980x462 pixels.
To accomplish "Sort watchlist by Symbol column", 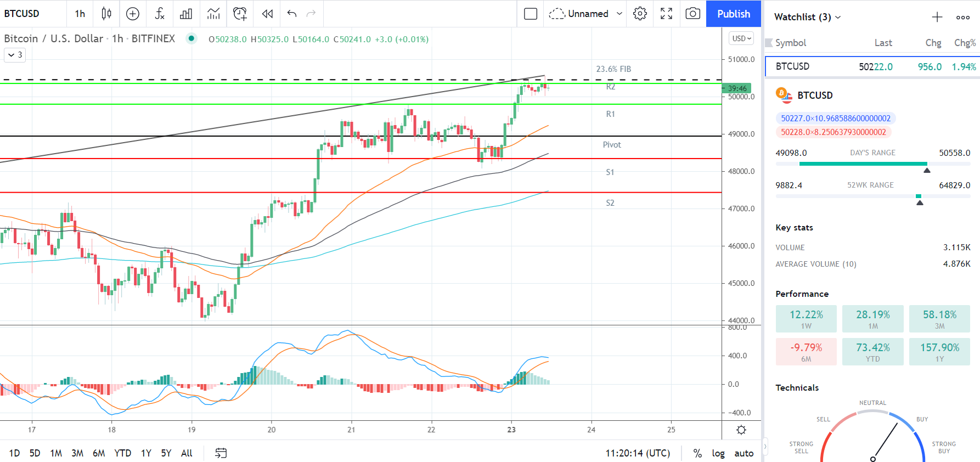I will coord(791,43).
